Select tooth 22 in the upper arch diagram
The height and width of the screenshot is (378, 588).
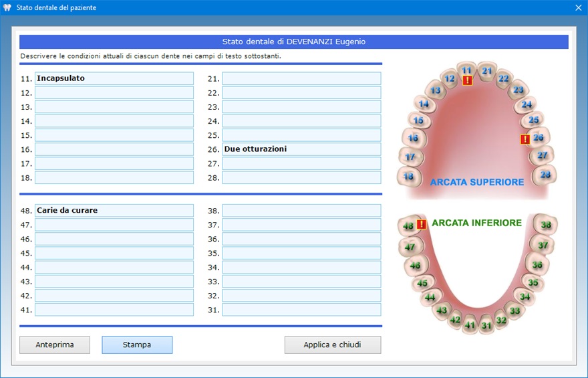click(x=503, y=78)
